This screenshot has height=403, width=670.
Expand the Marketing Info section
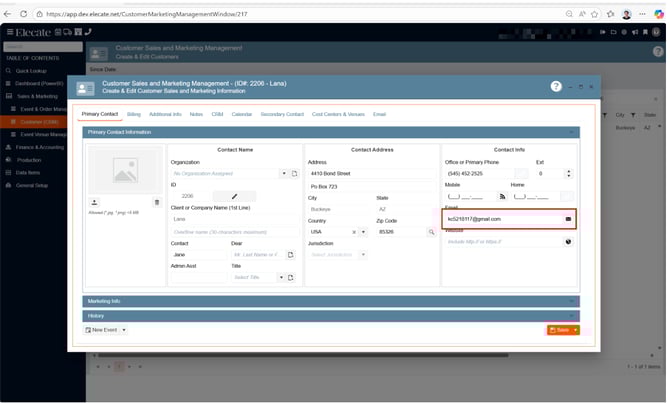[x=330, y=301]
